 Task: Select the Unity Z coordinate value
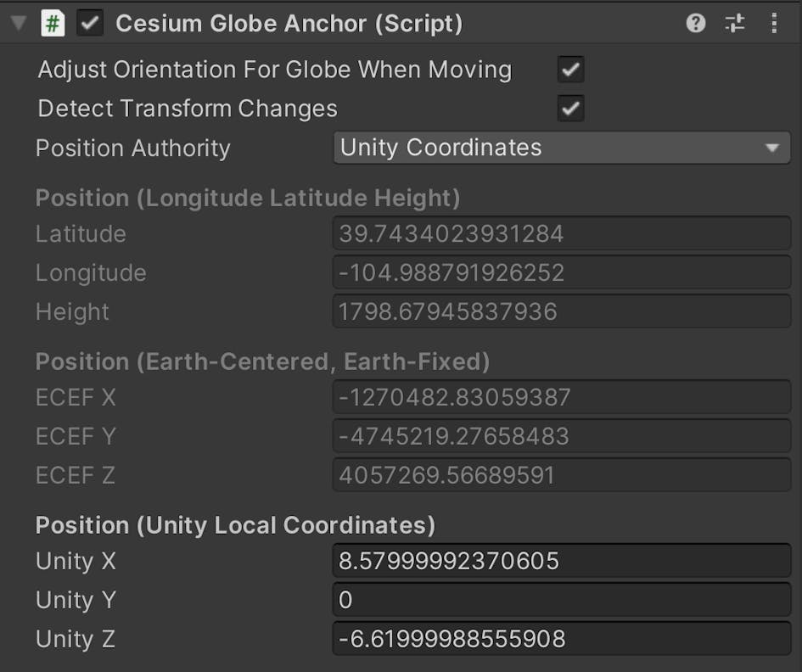coord(560,639)
